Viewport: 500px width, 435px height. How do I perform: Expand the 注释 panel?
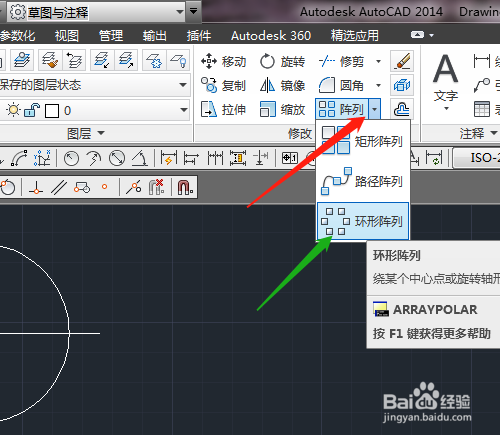point(478,134)
